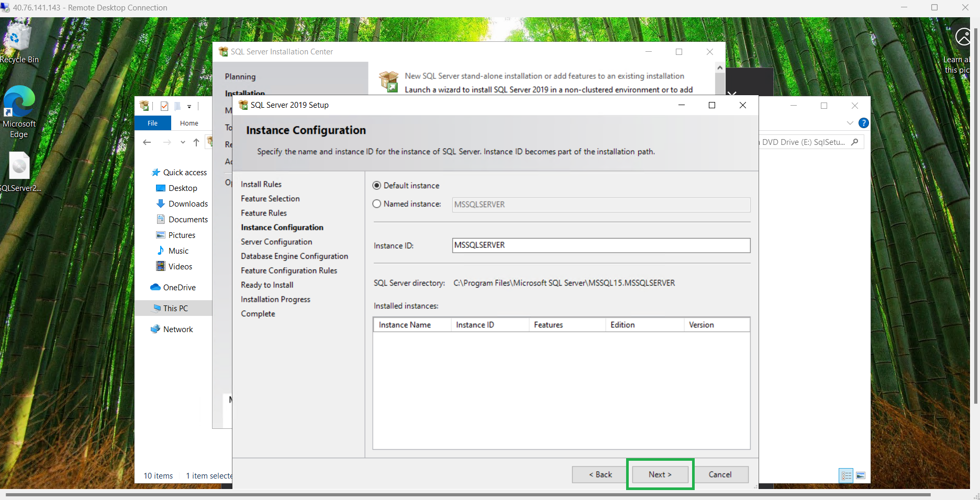Screen dimensions: 980x500
Task: Click Server Configuration step in sidebar
Action: pos(276,242)
